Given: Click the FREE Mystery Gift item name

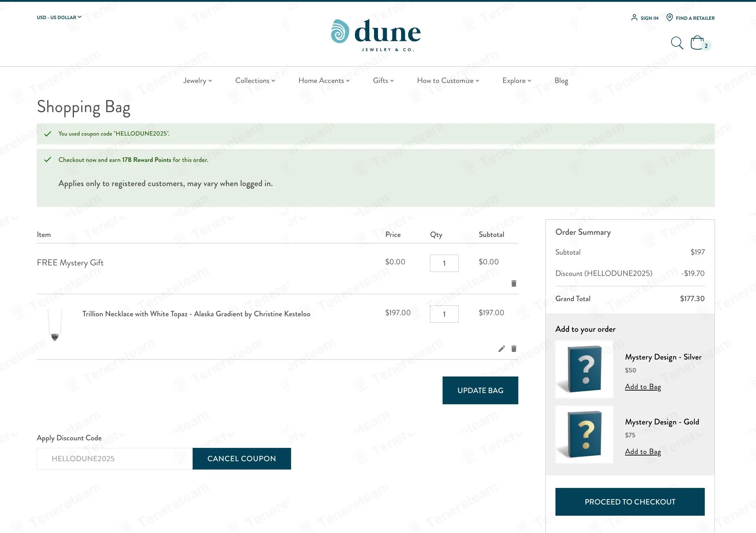Looking at the screenshot, I should coord(70,263).
